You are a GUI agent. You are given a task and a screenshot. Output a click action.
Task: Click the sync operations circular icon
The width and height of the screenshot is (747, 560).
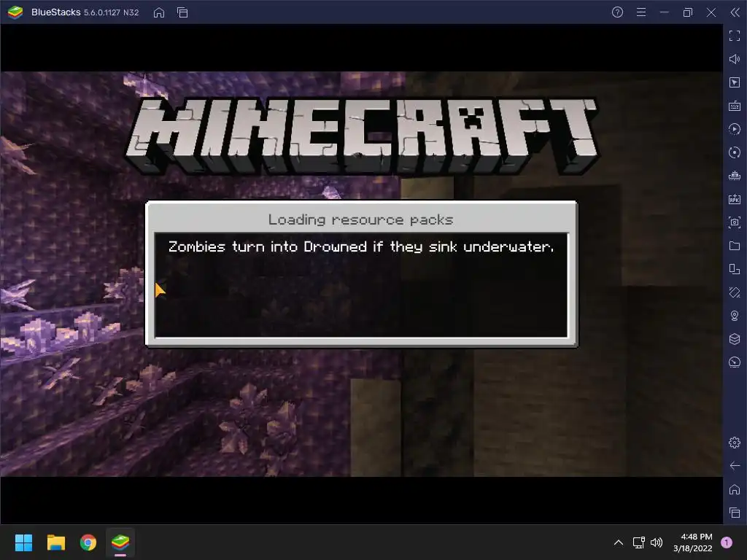[x=735, y=152]
